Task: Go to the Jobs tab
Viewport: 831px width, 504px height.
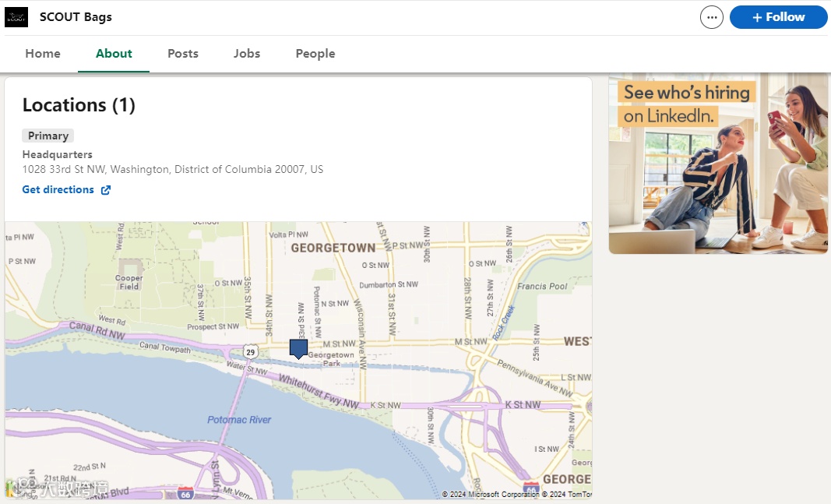Action: 247,54
